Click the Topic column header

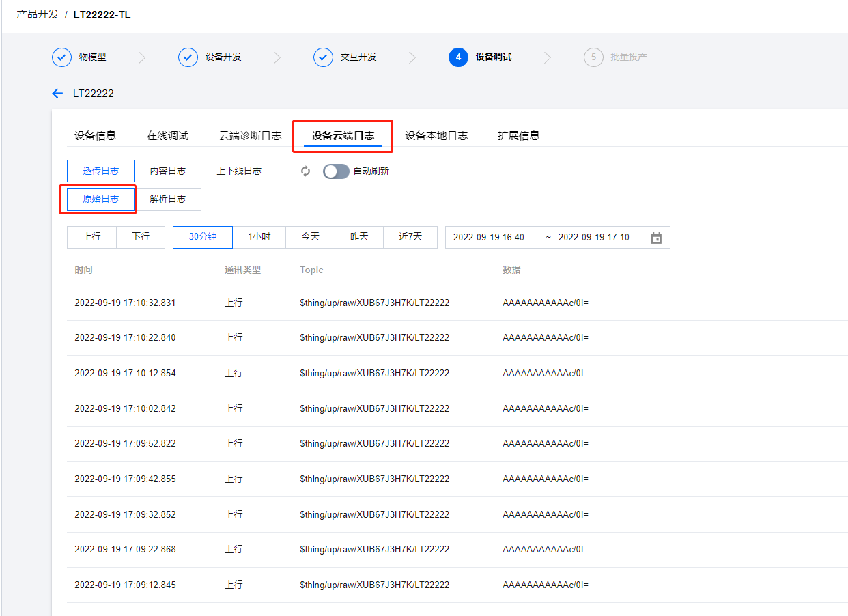pos(311,270)
